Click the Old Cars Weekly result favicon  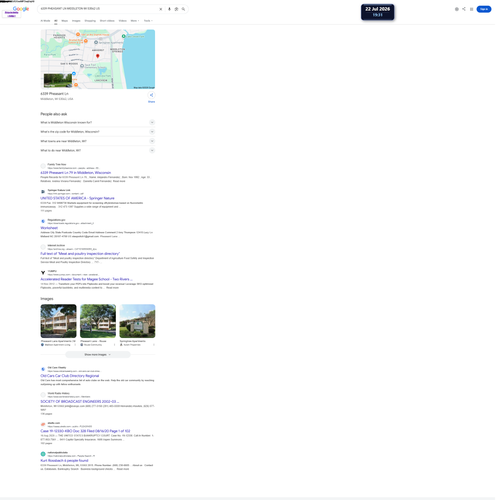(x=43, y=369)
